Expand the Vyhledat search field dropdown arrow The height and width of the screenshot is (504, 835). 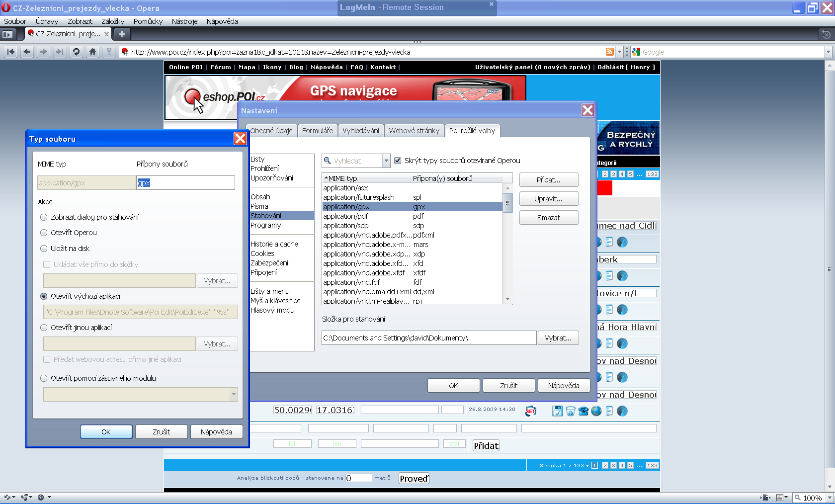[x=386, y=161]
